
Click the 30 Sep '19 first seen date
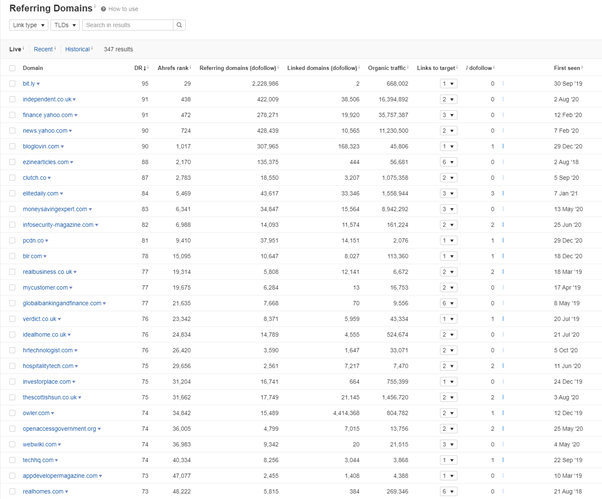(568, 84)
